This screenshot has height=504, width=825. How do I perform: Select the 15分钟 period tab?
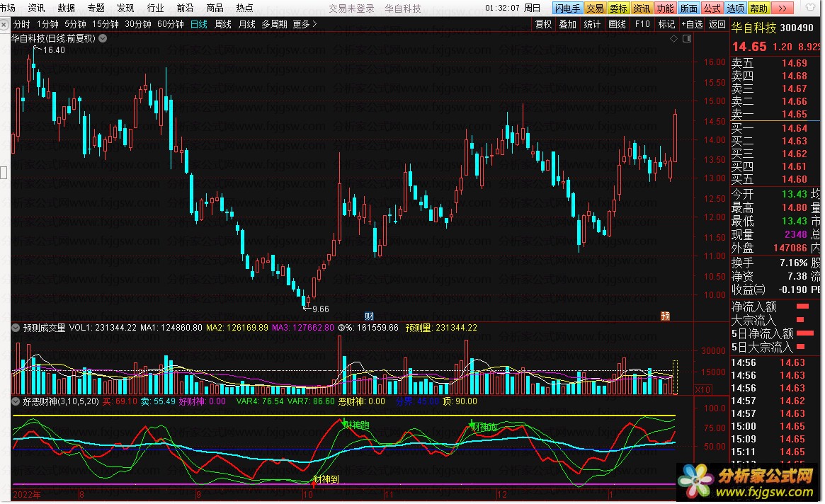tap(106, 24)
